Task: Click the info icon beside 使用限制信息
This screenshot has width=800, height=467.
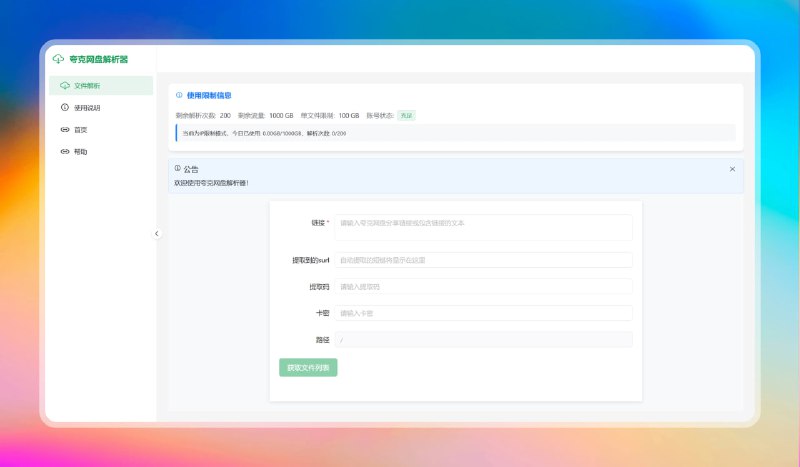Action: 179,95
